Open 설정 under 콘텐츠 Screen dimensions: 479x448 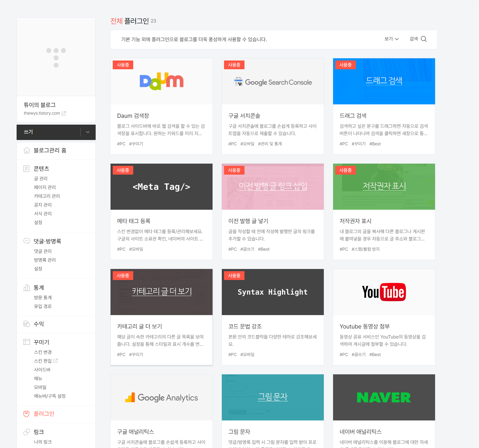pyautogui.click(x=38, y=222)
